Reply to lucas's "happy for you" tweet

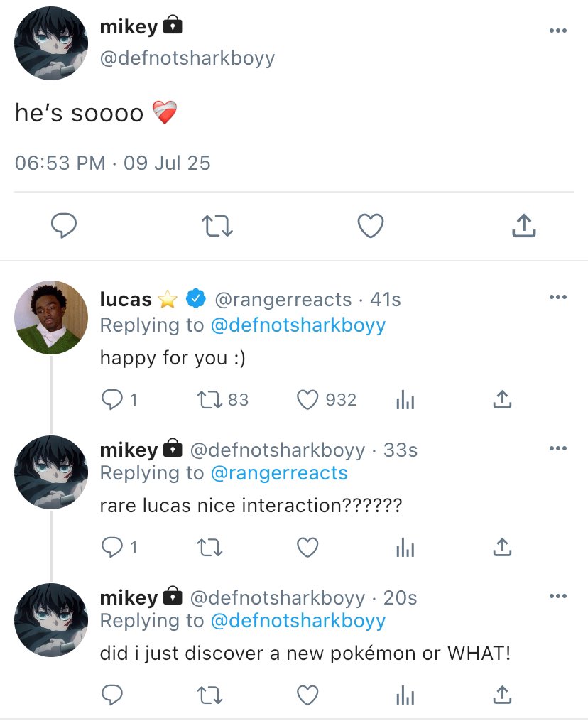(112, 400)
